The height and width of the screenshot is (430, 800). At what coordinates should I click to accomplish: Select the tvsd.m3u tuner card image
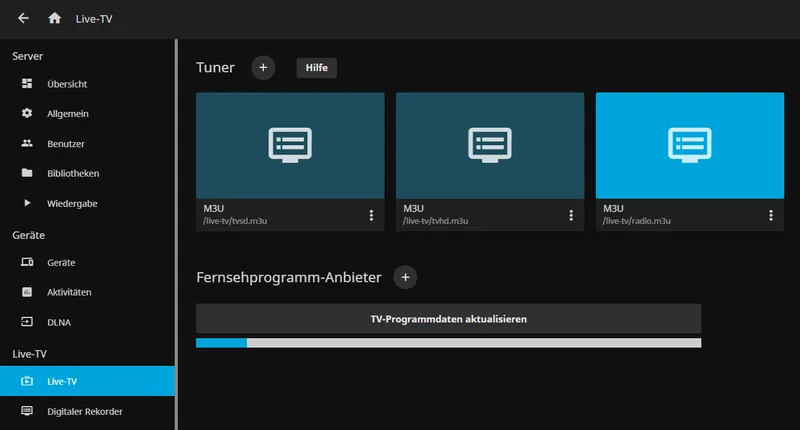click(290, 145)
